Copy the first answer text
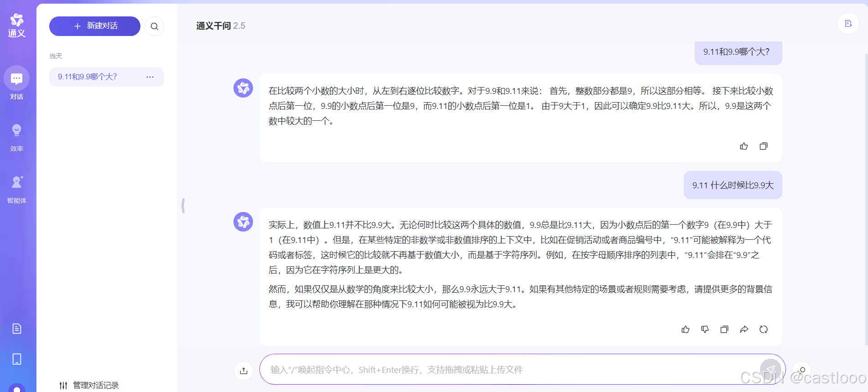 [x=764, y=146]
